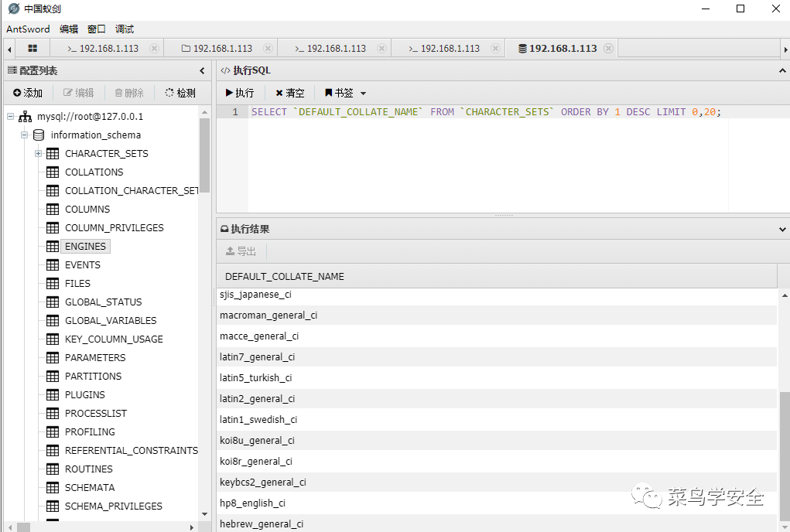
Task: Select the latin1_swedish_ci result row
Action: coord(497,420)
